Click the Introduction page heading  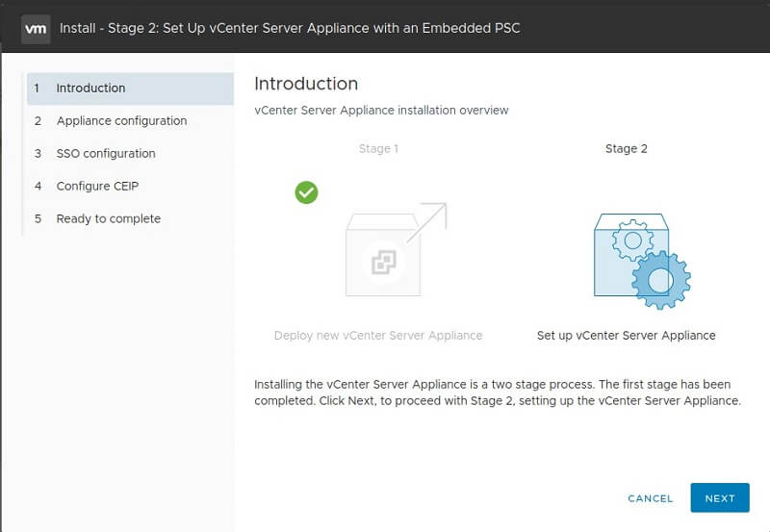tap(306, 84)
